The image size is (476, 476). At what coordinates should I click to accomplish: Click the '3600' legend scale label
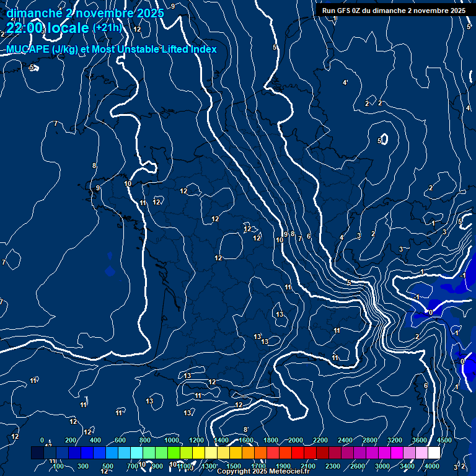point(420,440)
